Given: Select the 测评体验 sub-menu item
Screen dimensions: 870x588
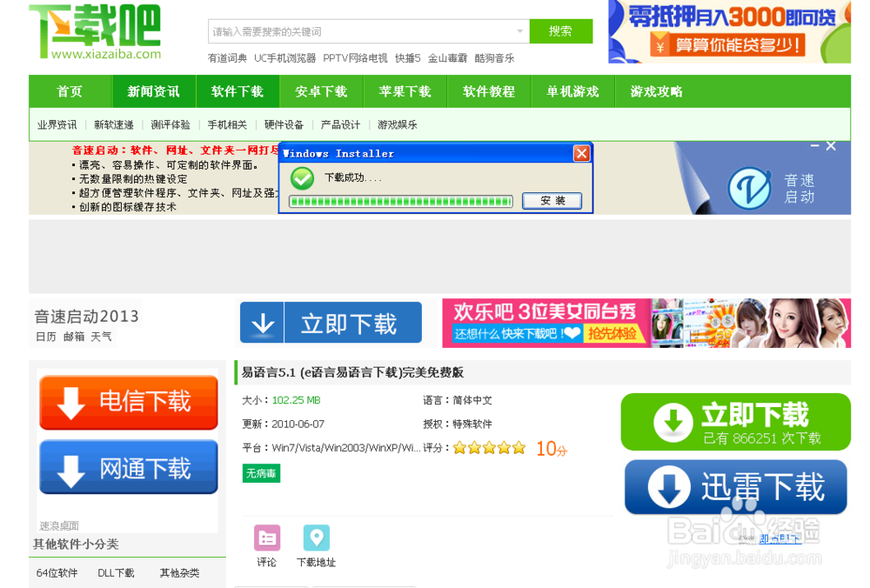Looking at the screenshot, I should coord(171,124).
